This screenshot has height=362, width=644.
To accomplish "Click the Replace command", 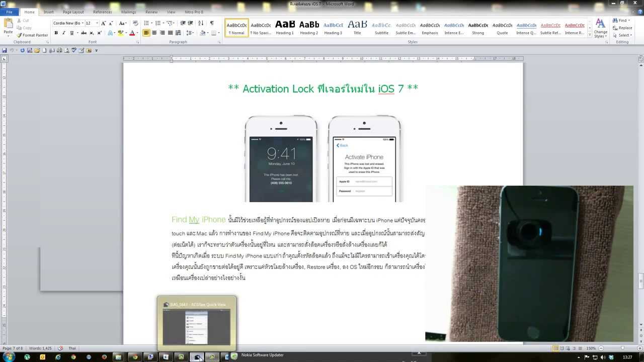I will pyautogui.click(x=622, y=28).
